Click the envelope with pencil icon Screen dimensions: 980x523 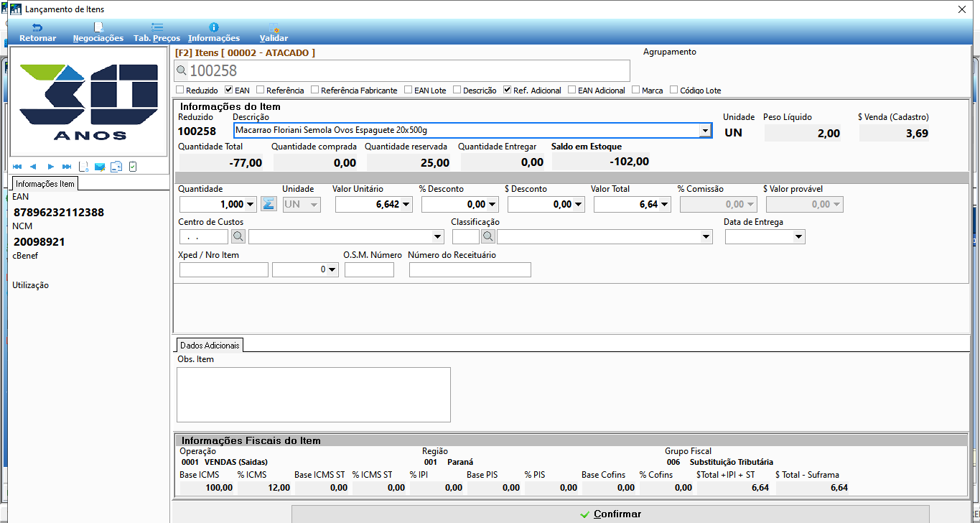click(100, 167)
